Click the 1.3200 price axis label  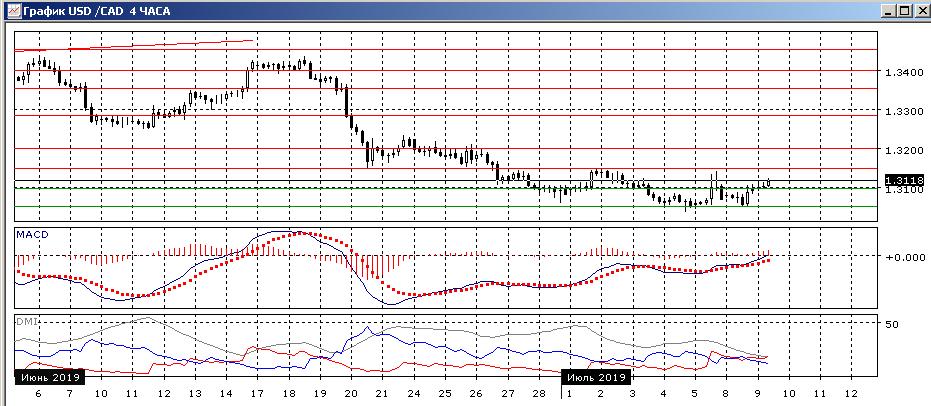click(903, 150)
